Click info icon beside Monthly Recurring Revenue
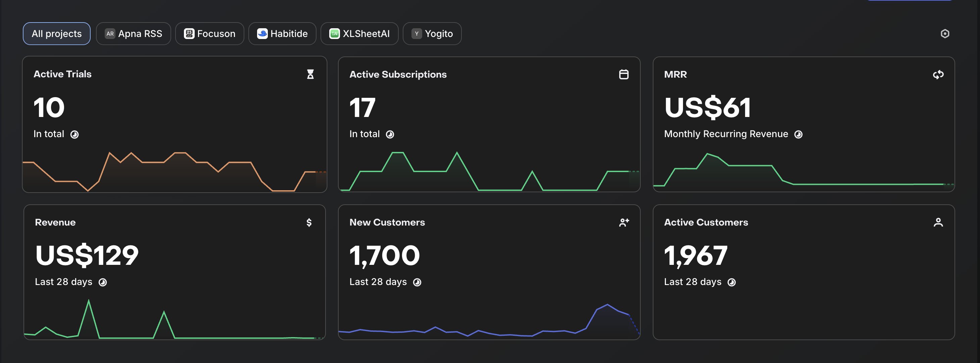Viewport: 980px width, 363px height. (x=798, y=134)
